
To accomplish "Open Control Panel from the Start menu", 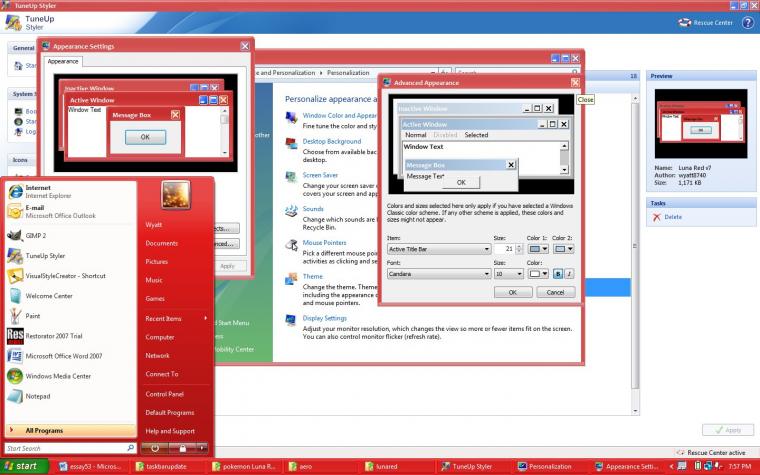I will (x=163, y=393).
